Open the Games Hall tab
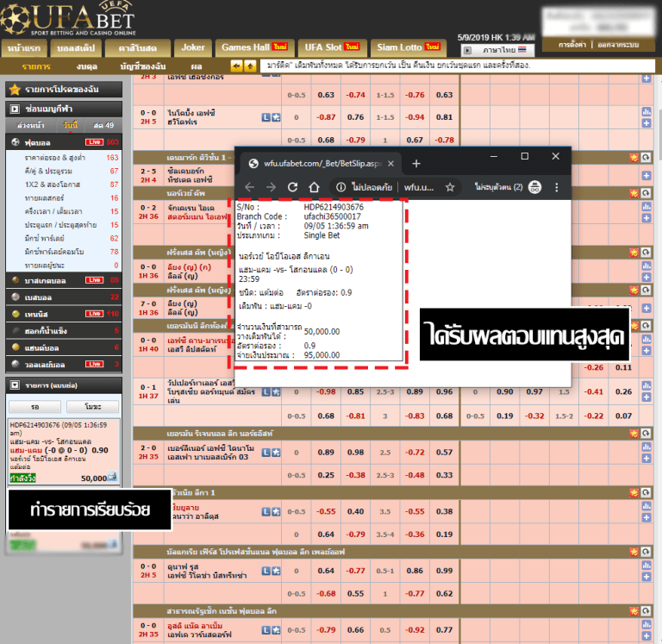This screenshot has width=662, height=644. 254,47
